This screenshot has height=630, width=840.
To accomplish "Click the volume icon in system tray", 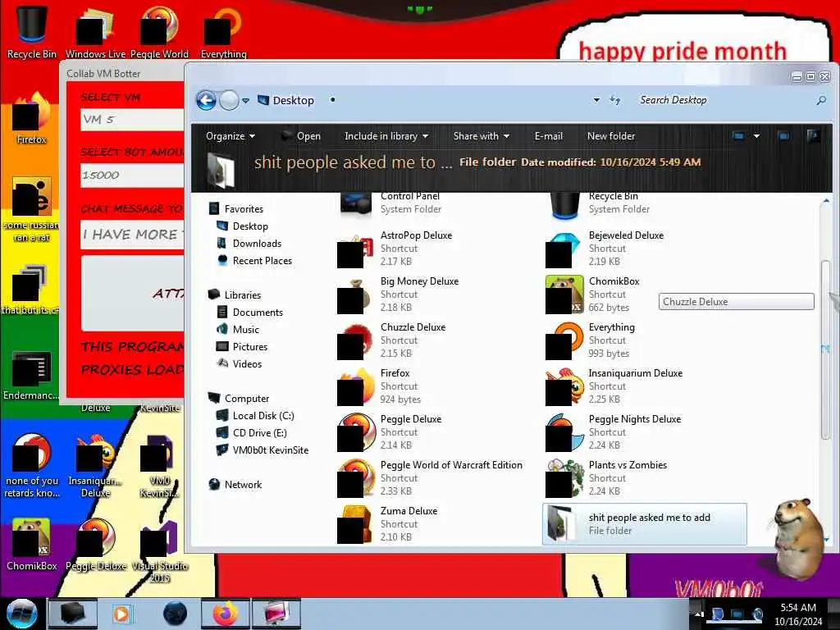I will 757,614.
